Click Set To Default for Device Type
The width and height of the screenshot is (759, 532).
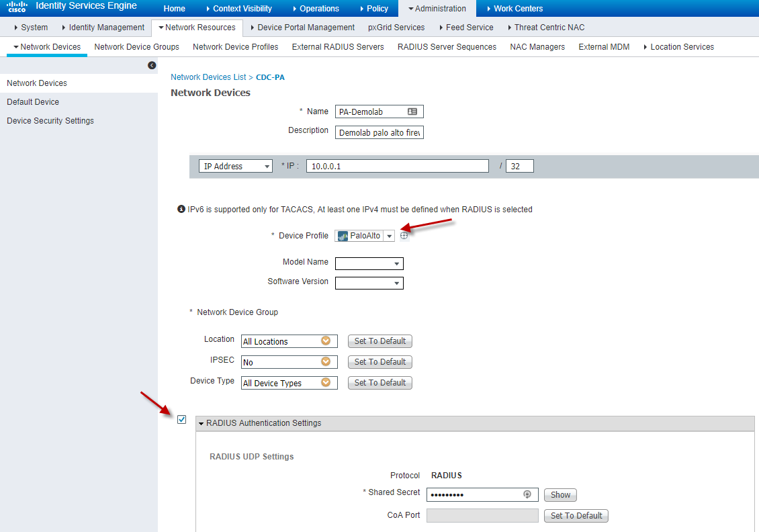coord(380,383)
